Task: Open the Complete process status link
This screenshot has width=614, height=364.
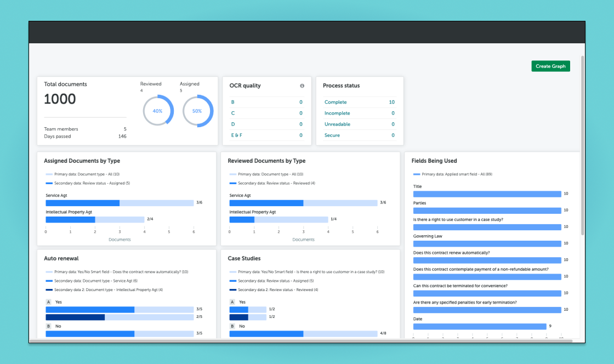Action: tap(336, 103)
